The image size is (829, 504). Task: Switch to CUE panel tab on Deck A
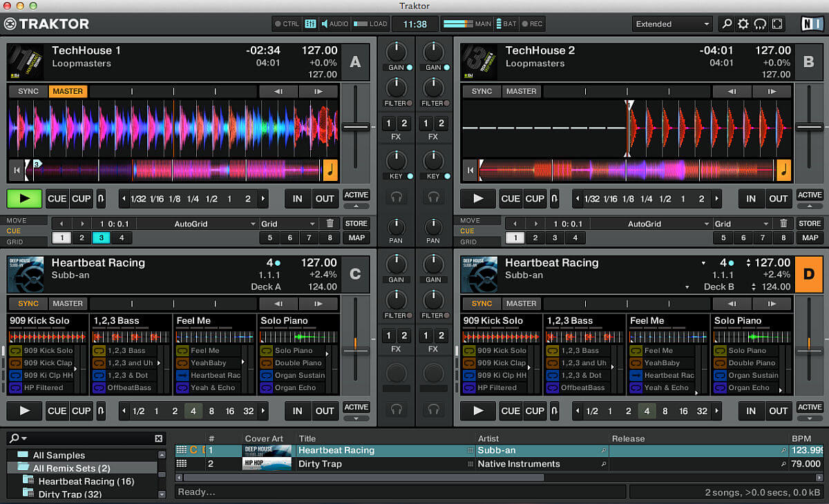pos(14,231)
